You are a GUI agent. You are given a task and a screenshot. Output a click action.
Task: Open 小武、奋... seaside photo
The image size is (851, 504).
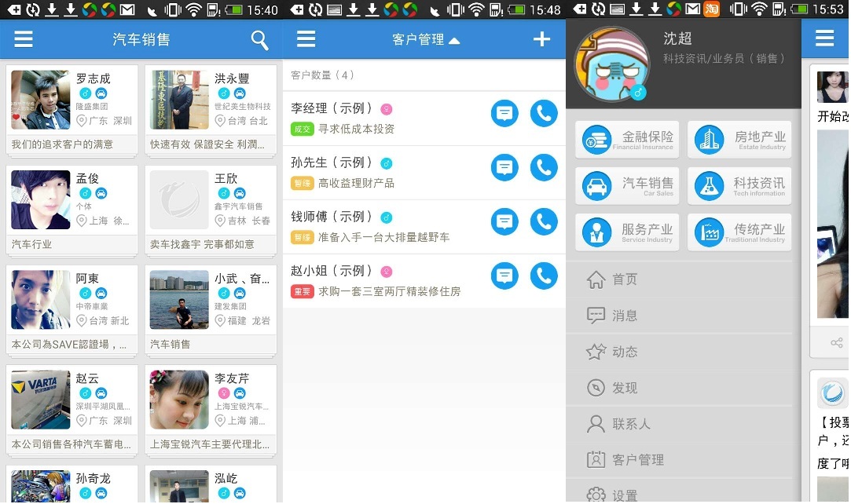tap(179, 300)
